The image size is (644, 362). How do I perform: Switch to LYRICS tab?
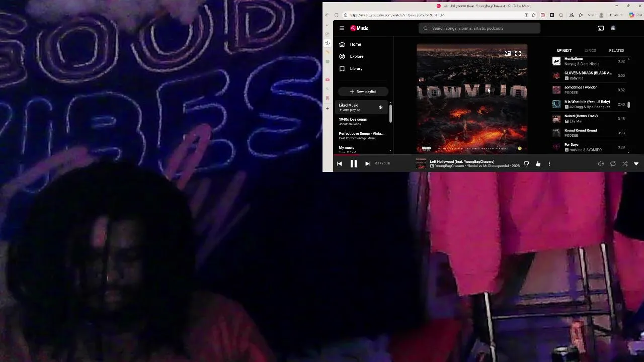tap(590, 50)
